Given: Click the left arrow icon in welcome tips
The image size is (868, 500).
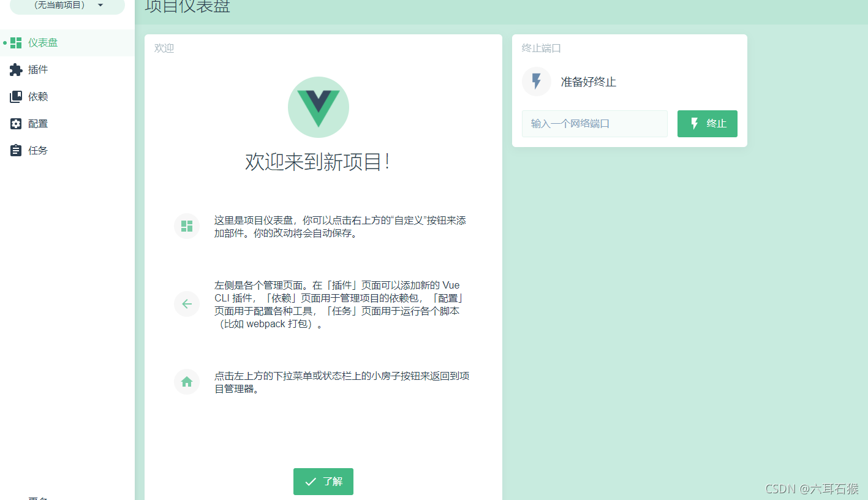Looking at the screenshot, I should click(x=187, y=304).
